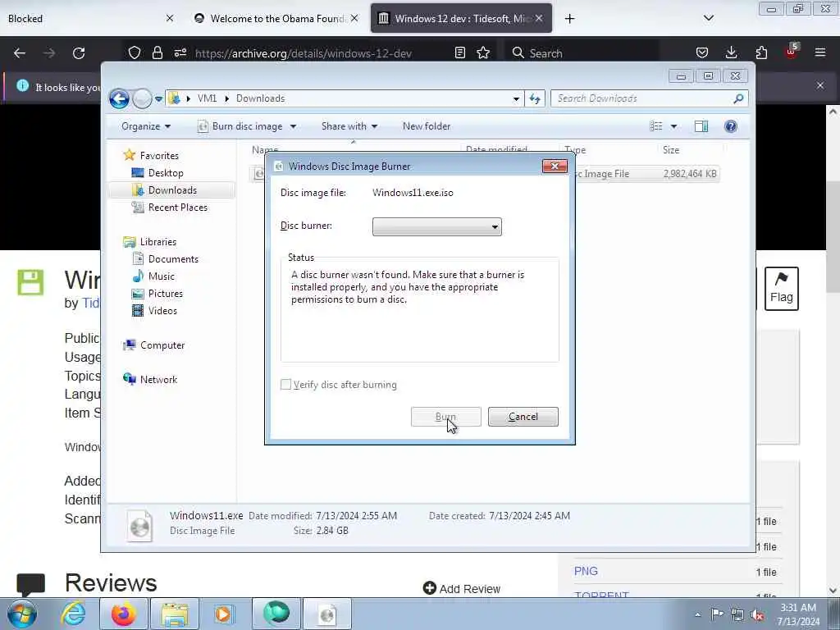This screenshot has height=630, width=840.
Task: Bookmark this page with the star icon
Action: [483, 52]
